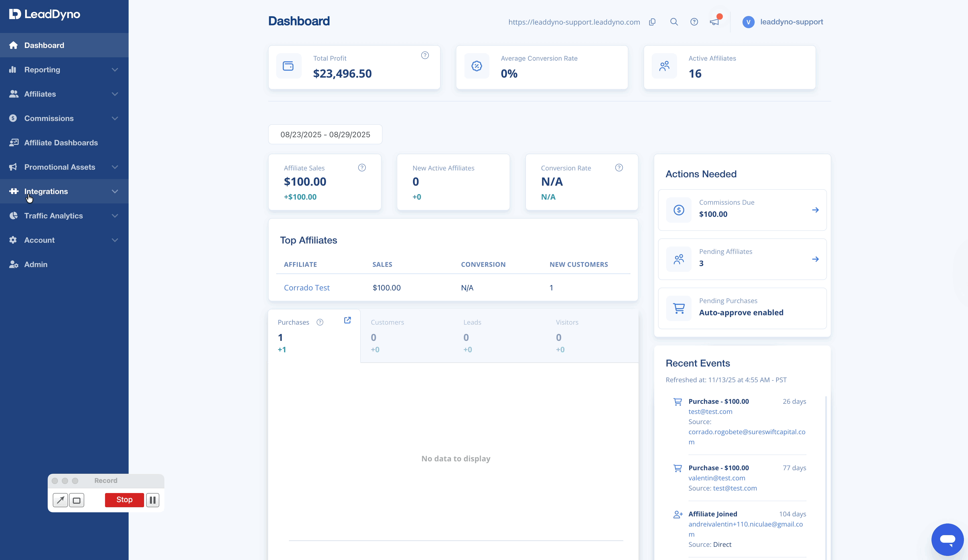Go to Dashboard in sidebar
The height and width of the screenshot is (560, 968).
tap(64, 45)
